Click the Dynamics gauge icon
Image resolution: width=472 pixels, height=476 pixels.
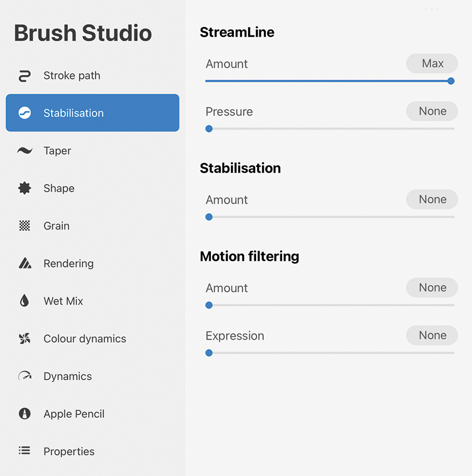tap(24, 376)
